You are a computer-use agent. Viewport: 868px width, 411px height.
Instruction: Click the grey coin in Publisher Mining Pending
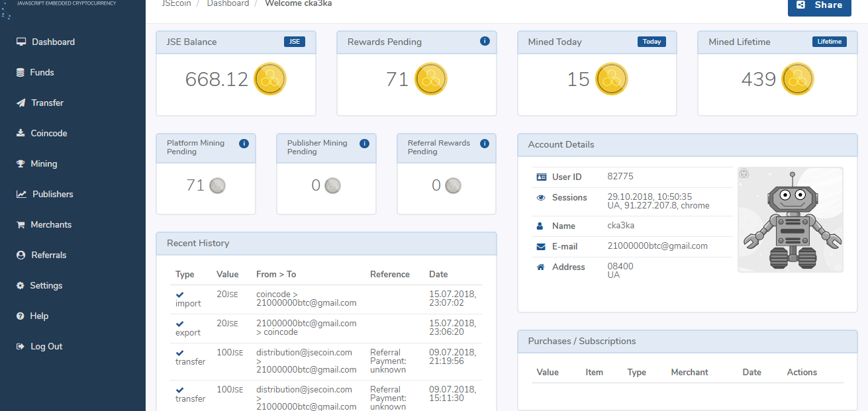[333, 185]
